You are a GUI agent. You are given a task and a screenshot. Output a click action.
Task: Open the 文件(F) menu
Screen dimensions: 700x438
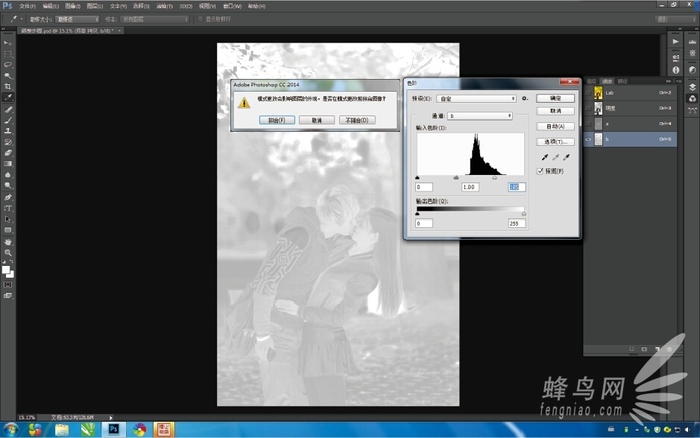point(27,6)
